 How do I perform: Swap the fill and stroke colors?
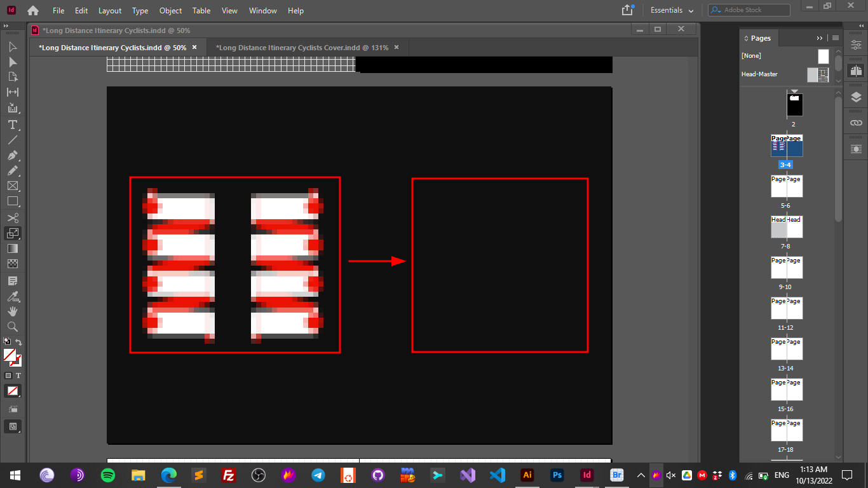(x=19, y=341)
